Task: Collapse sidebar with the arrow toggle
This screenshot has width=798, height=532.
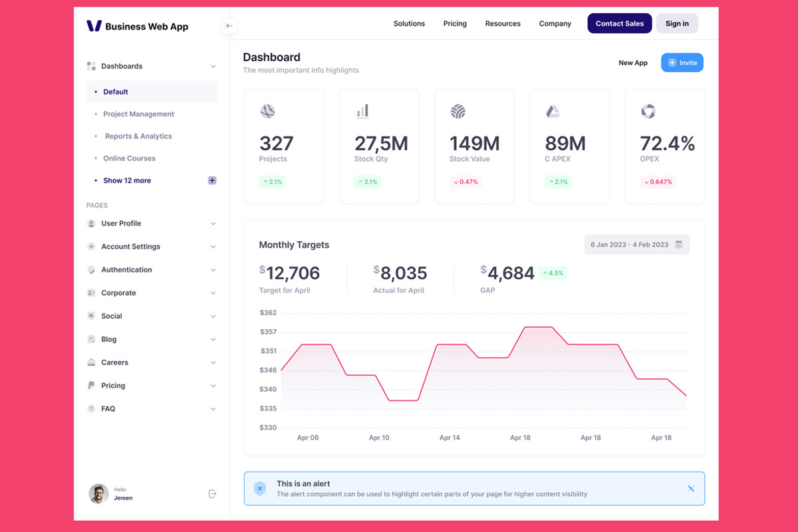Action: point(229,26)
